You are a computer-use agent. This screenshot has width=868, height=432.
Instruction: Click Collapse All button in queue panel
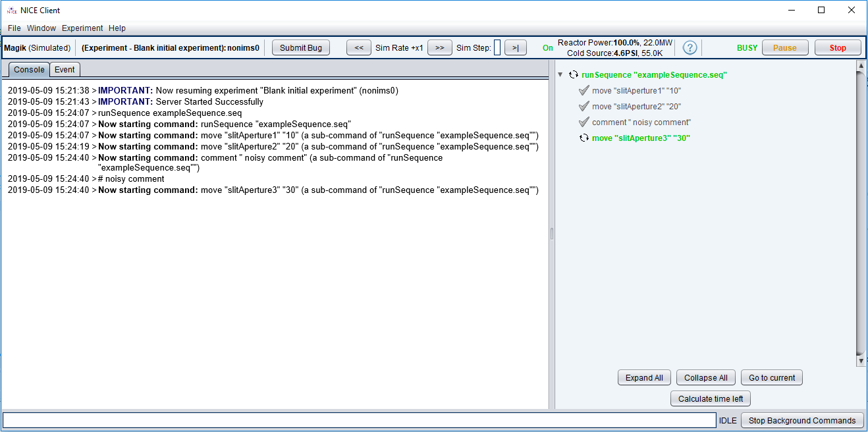(705, 378)
